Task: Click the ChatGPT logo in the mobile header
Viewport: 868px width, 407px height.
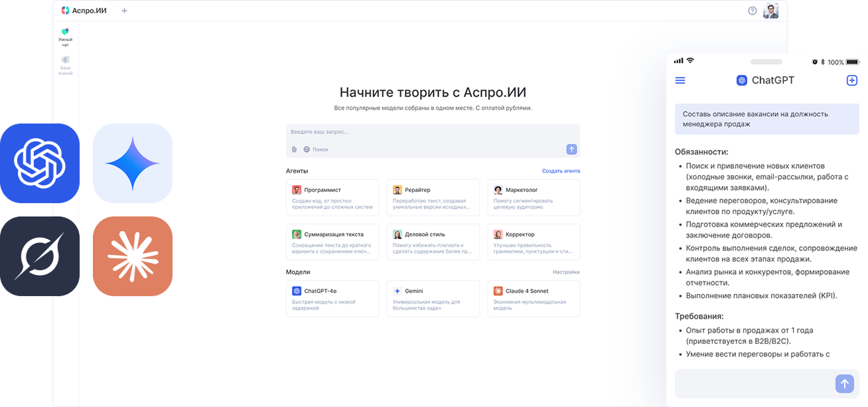Action: pos(742,80)
